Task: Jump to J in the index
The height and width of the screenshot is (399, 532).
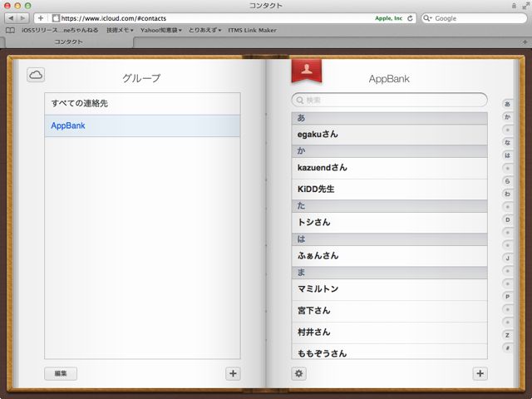Action: click(x=507, y=259)
